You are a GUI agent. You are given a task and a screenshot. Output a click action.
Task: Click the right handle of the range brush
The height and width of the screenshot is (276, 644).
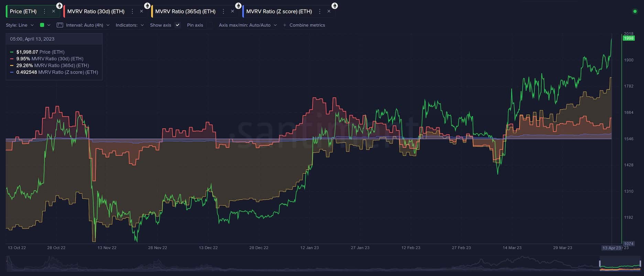640,264
